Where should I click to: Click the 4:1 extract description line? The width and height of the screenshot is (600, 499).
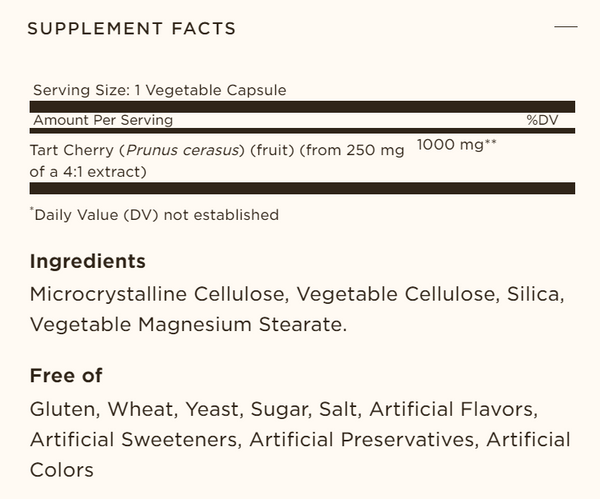click(x=89, y=171)
